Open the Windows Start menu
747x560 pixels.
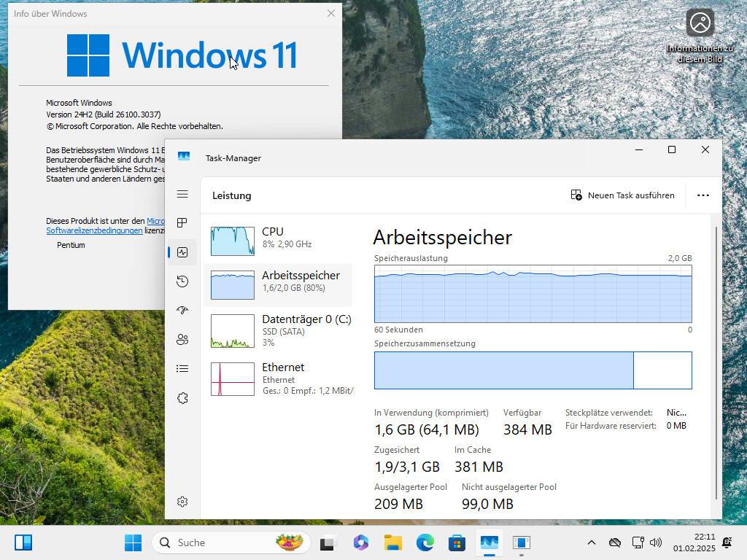point(133,542)
